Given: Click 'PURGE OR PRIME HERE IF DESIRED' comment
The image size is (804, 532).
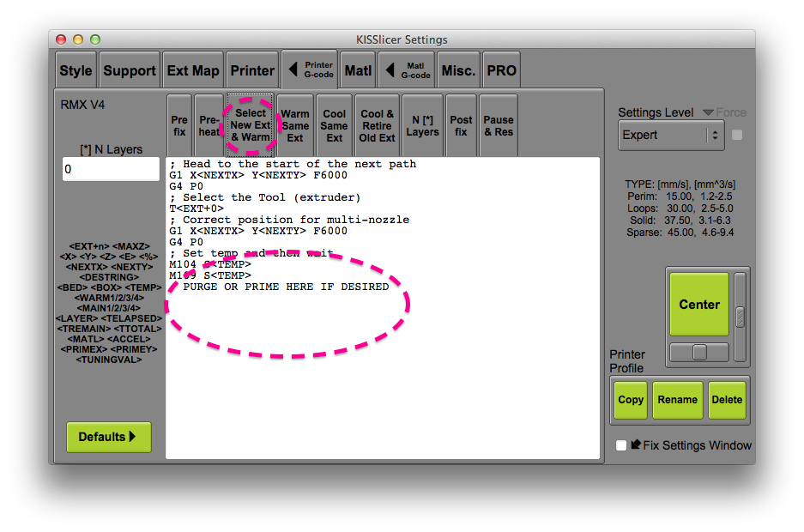Looking at the screenshot, I should (x=286, y=287).
